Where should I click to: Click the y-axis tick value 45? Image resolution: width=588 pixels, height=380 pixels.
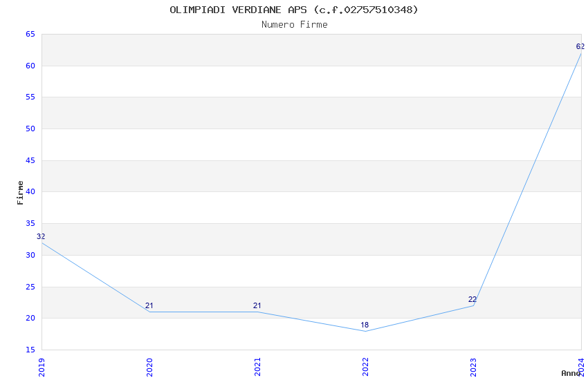pos(30,160)
